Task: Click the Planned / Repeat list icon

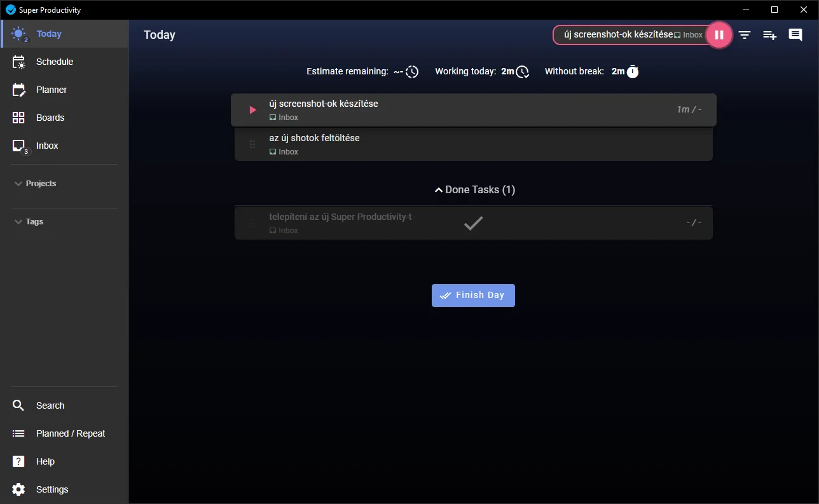Action: point(18,433)
